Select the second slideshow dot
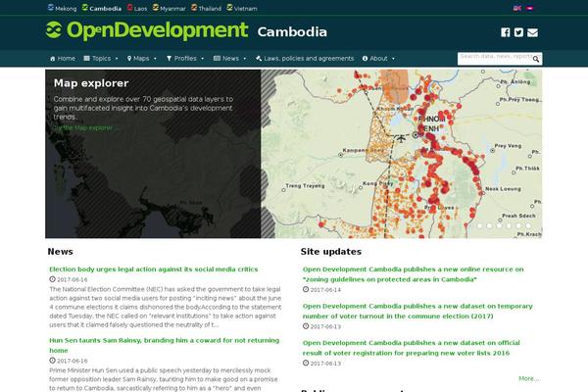This screenshot has width=588, height=392. click(489, 225)
